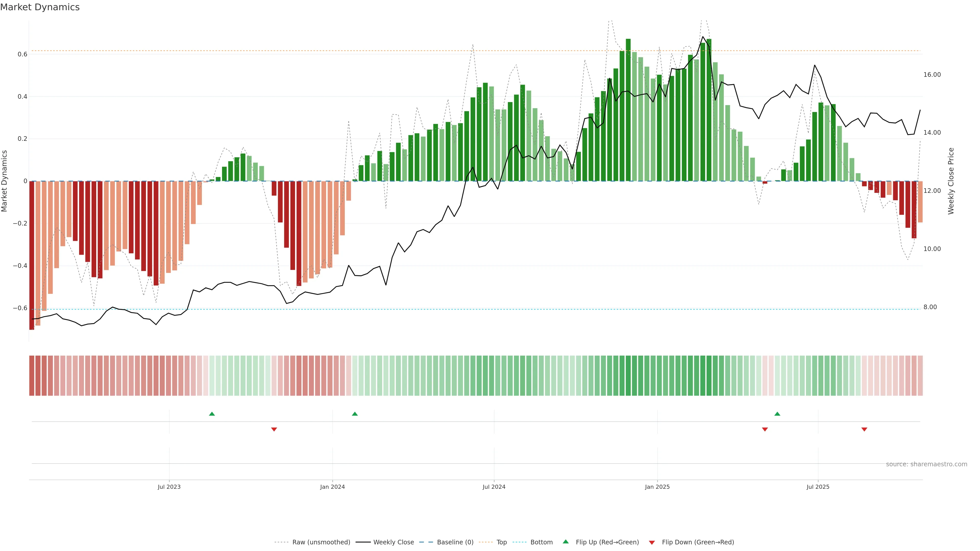This screenshot has width=980, height=551.
Task: Toggle the Top threshold legend entry
Action: [501, 542]
